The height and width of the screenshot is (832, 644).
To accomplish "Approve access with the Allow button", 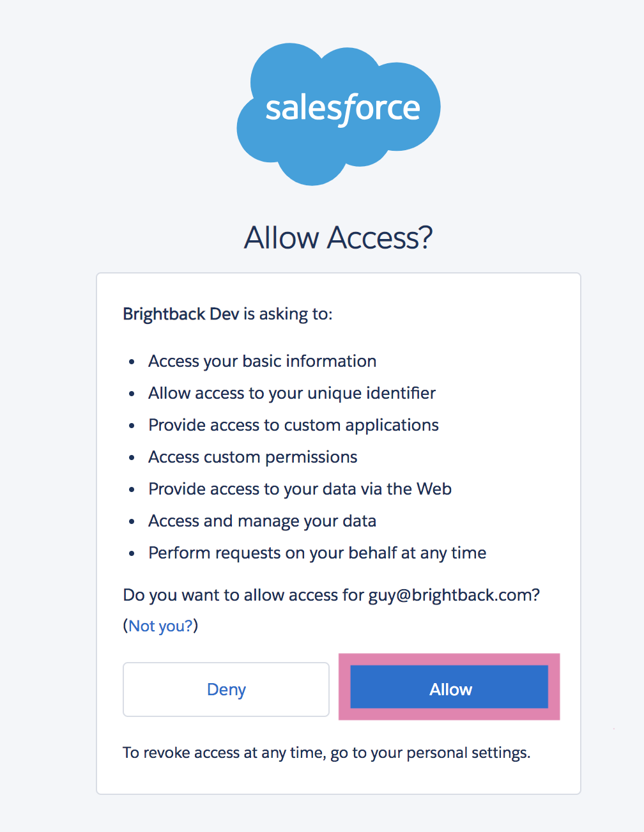I will (449, 687).
